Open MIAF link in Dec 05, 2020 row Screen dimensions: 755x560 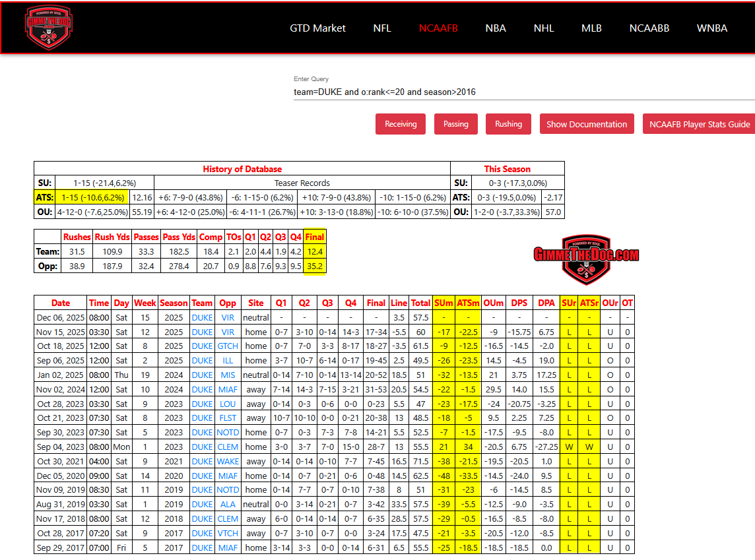pos(228,476)
